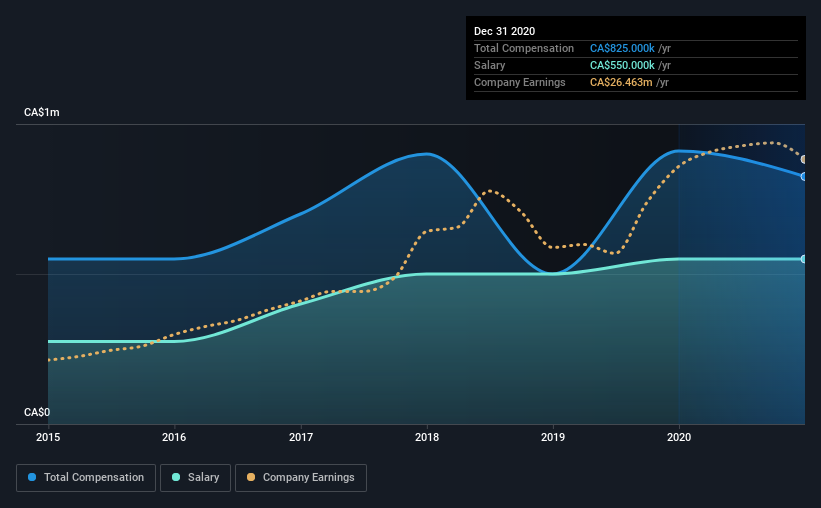The image size is (821, 508).
Task: Click the CA$0 y-axis label
Action: point(37,412)
